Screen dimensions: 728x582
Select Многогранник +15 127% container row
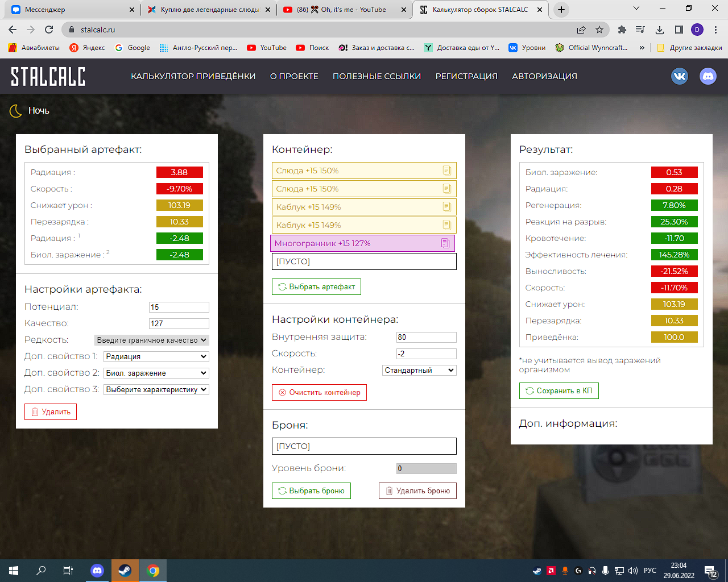coord(362,243)
